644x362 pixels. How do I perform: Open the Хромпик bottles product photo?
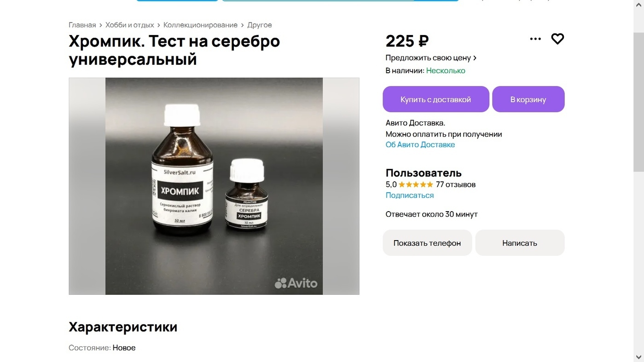[x=214, y=186]
